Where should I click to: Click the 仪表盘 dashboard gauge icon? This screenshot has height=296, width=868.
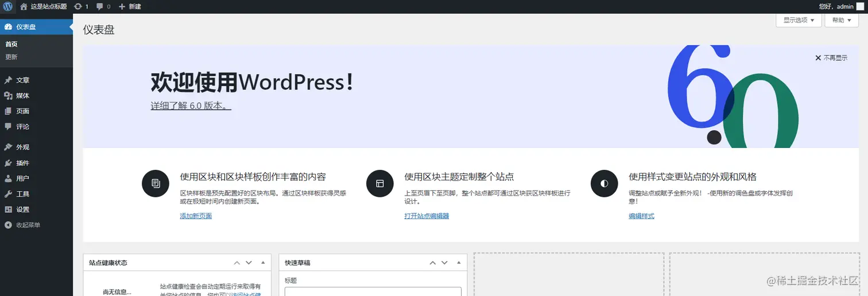point(8,27)
